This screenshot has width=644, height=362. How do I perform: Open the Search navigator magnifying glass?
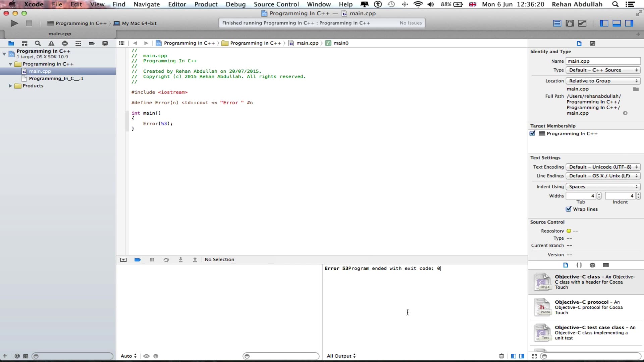(38, 44)
